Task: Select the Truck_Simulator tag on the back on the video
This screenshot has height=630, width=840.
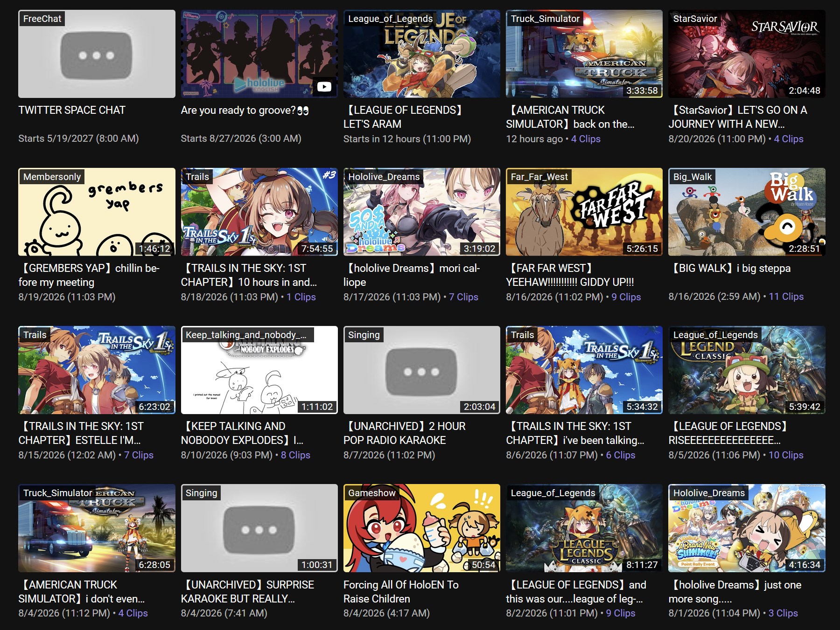Action: click(545, 19)
